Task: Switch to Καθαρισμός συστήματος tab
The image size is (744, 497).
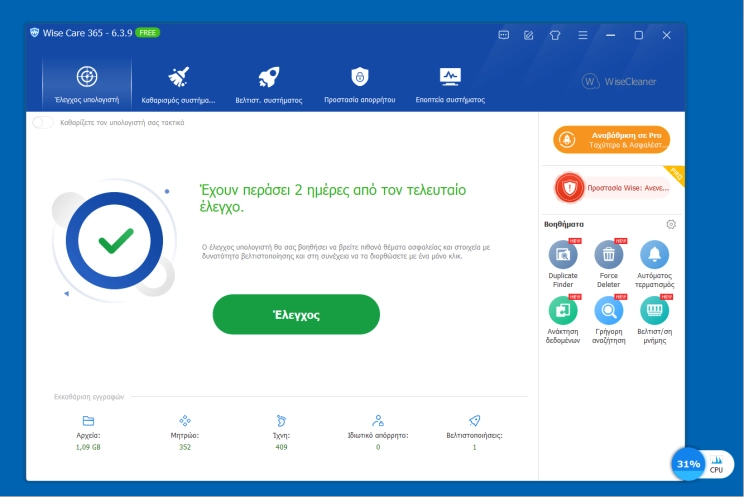Action: pyautogui.click(x=178, y=84)
